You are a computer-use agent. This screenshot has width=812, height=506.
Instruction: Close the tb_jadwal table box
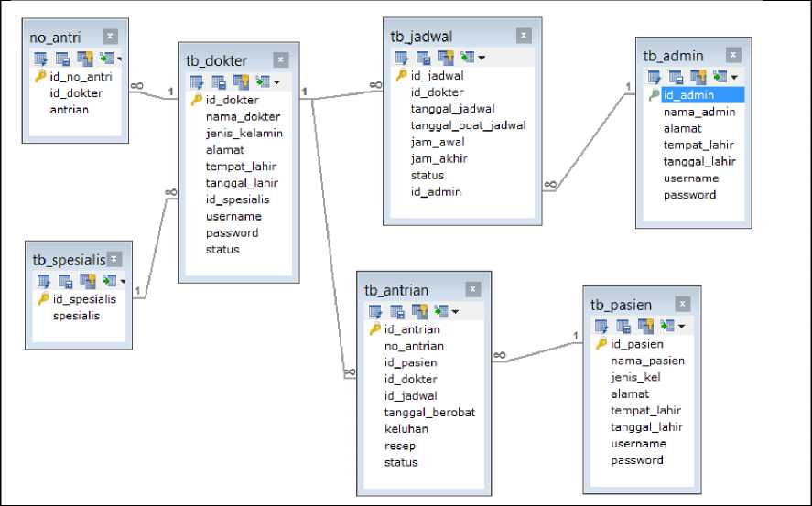click(x=523, y=36)
